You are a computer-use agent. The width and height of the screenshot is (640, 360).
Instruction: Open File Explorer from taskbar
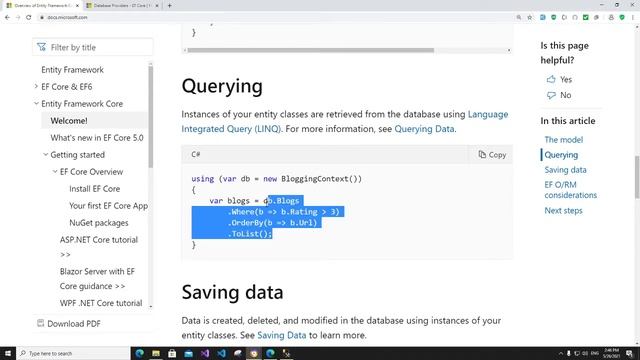[x=156, y=353]
